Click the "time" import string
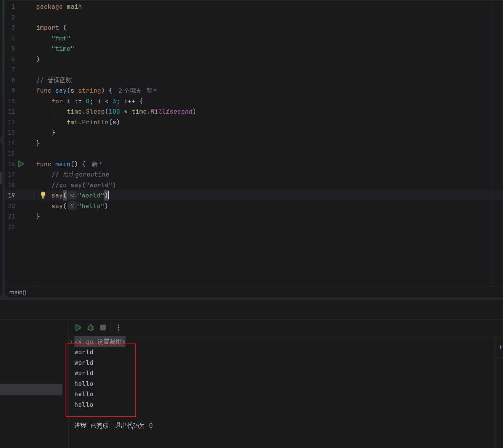This screenshot has width=503, height=448. [63, 49]
